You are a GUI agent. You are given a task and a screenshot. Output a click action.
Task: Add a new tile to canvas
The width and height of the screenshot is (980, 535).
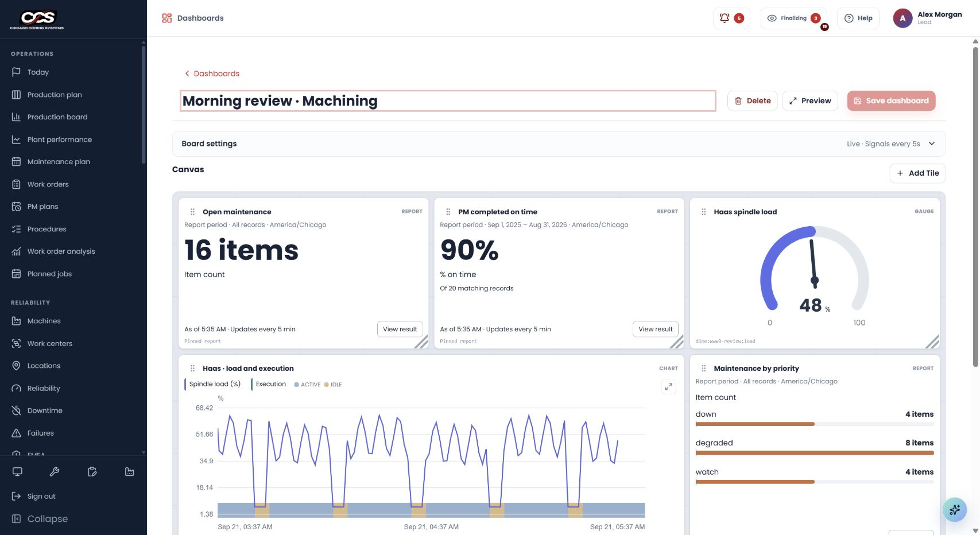click(917, 173)
